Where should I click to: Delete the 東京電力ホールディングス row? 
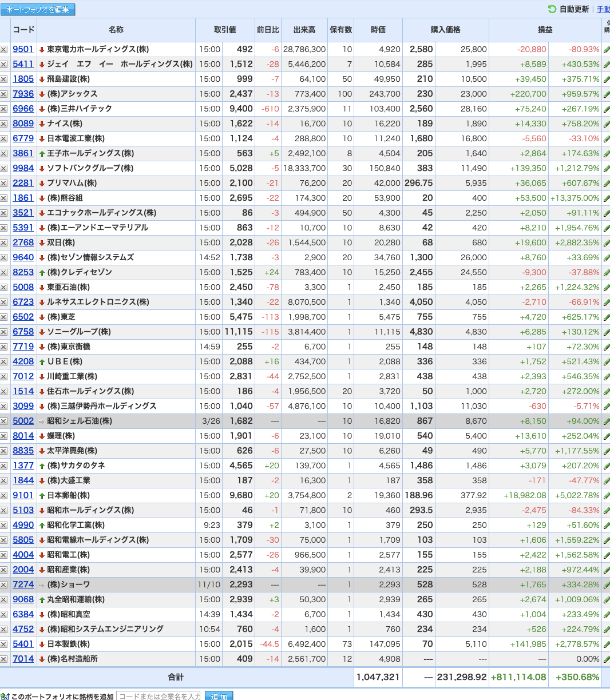[x=4, y=50]
